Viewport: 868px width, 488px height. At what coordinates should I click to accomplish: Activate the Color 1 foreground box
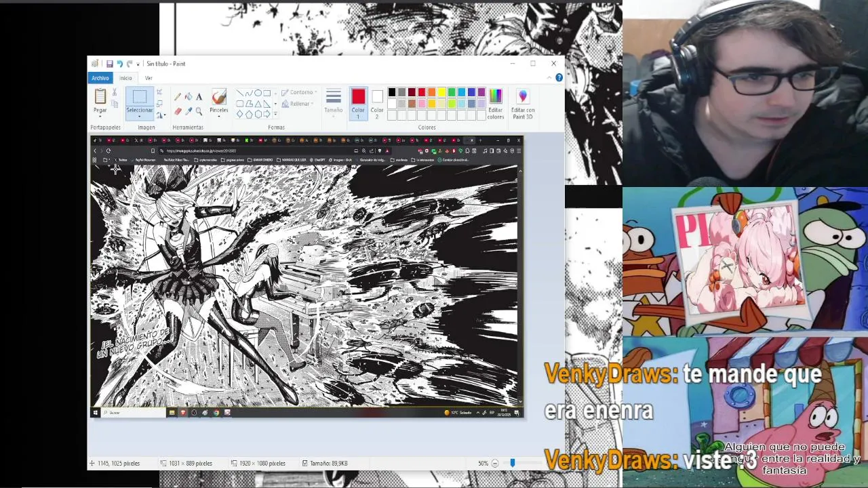(358, 103)
